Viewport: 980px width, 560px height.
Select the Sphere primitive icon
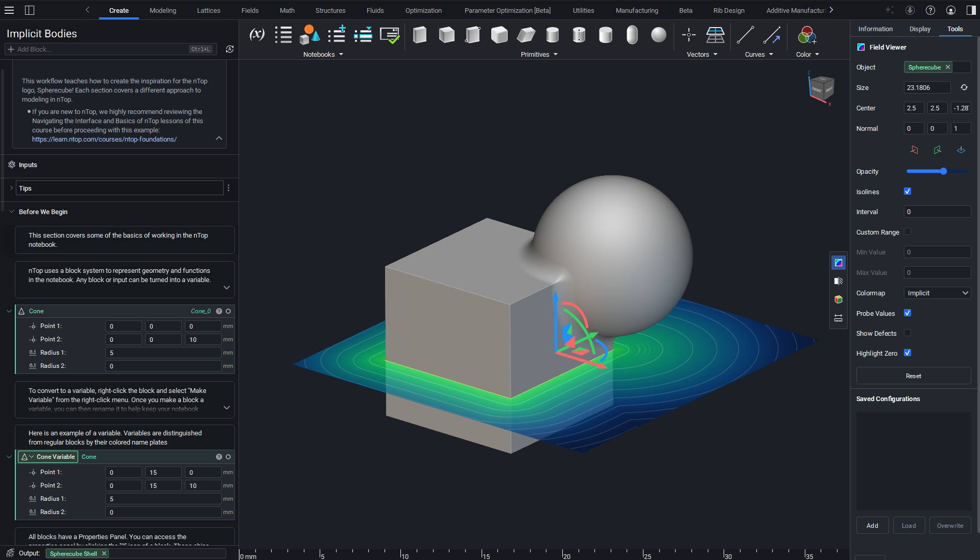coord(659,35)
